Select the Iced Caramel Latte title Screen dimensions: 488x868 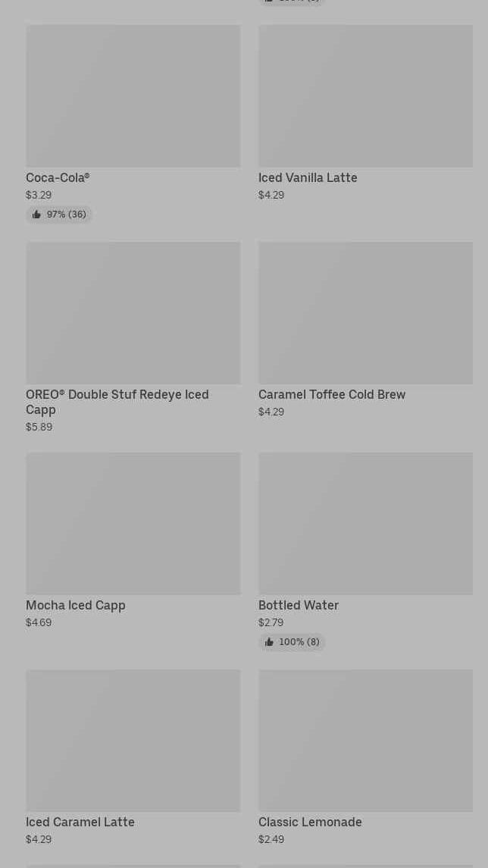80,822
